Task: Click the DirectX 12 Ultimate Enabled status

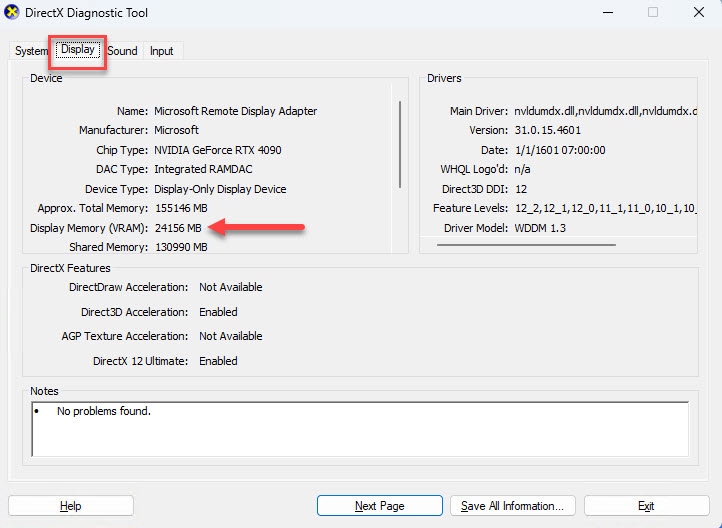Action: [218, 361]
